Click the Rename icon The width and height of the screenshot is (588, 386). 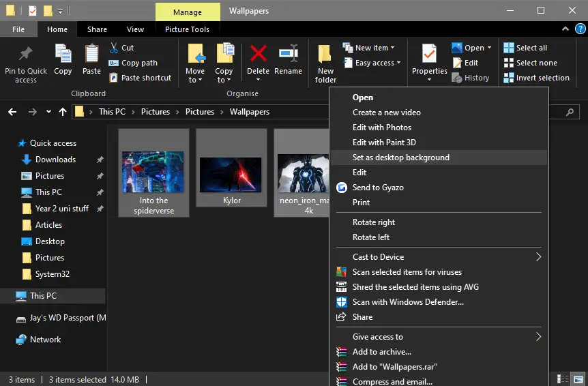click(288, 53)
